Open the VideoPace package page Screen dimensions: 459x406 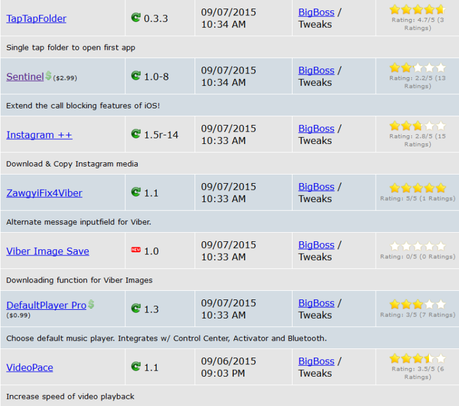tap(30, 367)
